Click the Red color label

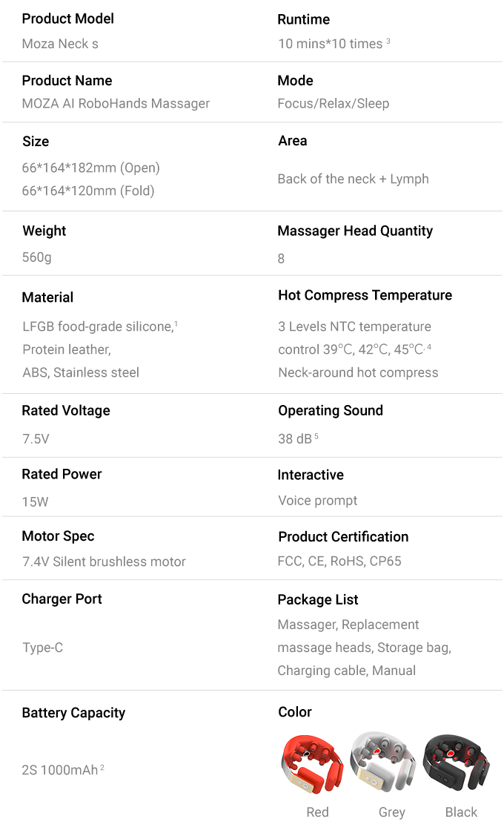coord(317,811)
